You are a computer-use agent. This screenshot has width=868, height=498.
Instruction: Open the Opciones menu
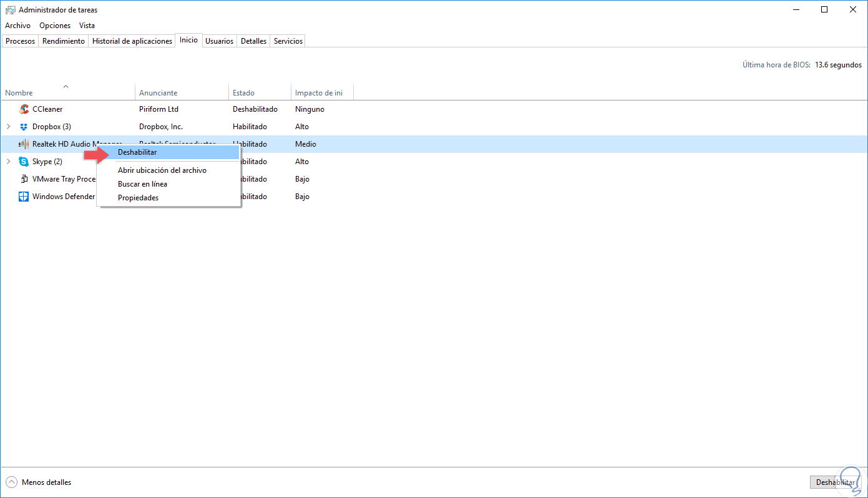[55, 26]
